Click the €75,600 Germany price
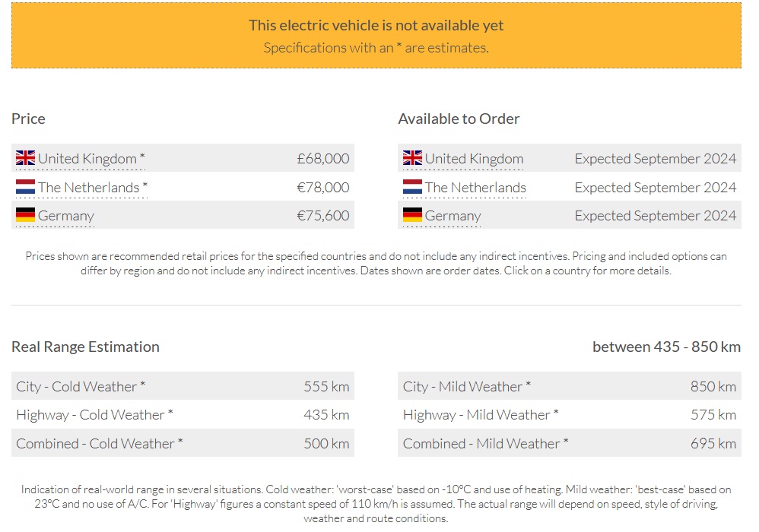This screenshot has width=759, height=532. pos(323,216)
